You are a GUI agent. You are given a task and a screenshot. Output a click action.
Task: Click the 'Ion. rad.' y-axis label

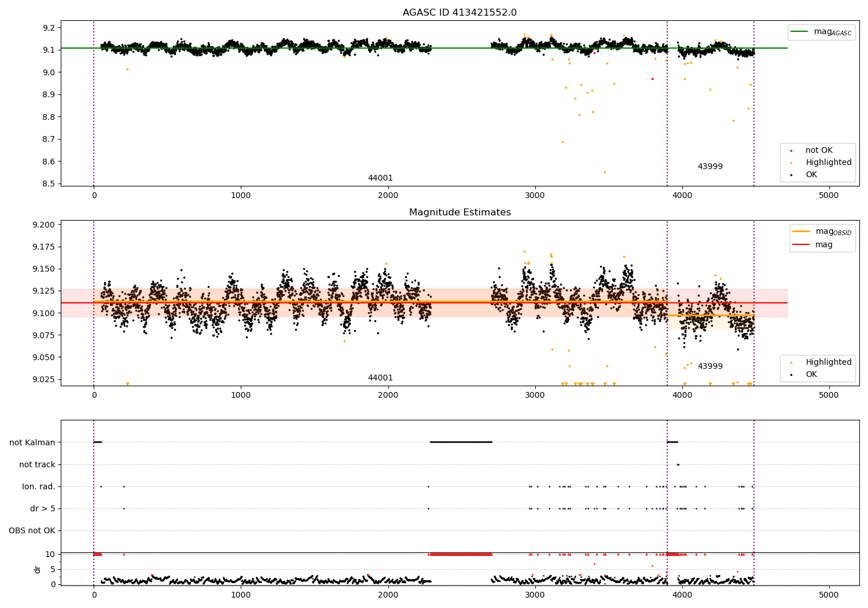[39, 486]
